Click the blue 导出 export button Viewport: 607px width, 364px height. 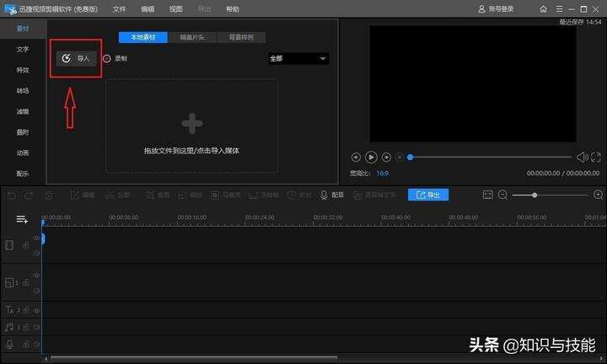tap(428, 195)
